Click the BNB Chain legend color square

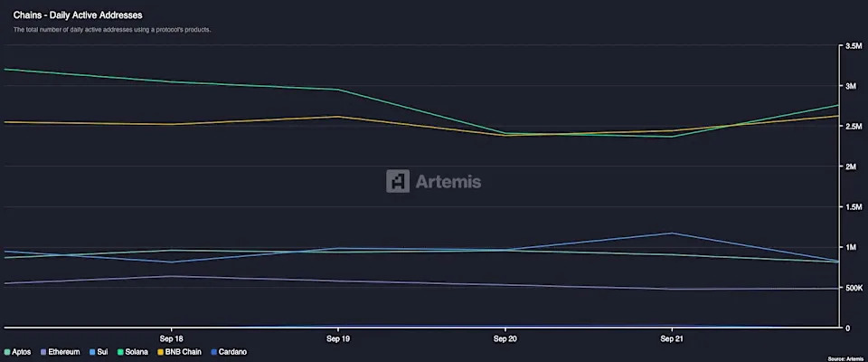(x=161, y=351)
